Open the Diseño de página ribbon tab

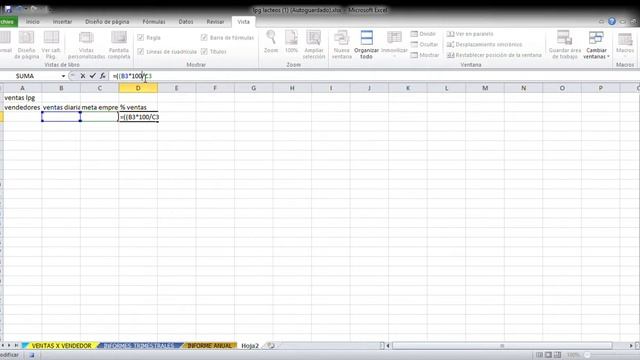pos(107,22)
